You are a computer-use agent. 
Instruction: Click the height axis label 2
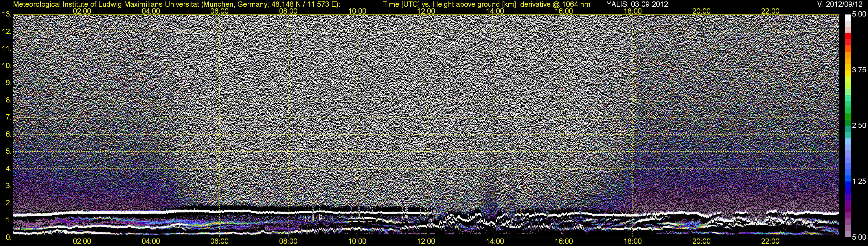pos(8,203)
